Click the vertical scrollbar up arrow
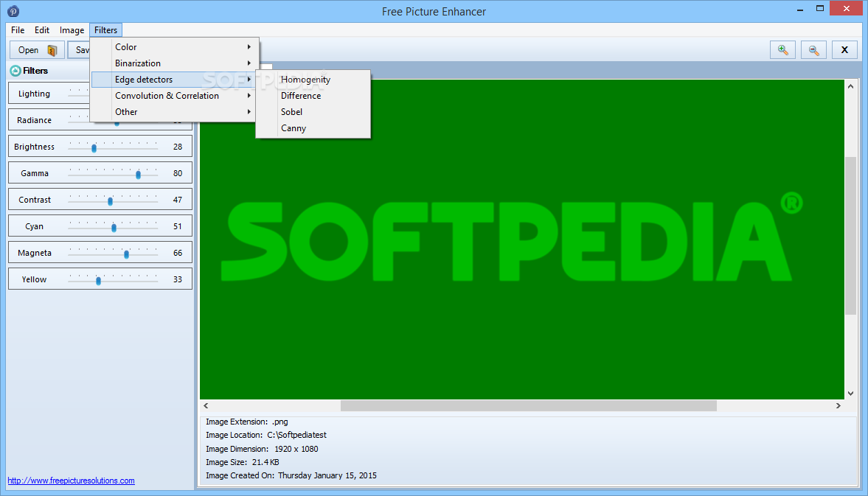Viewport: 868px width, 496px height. (851, 86)
